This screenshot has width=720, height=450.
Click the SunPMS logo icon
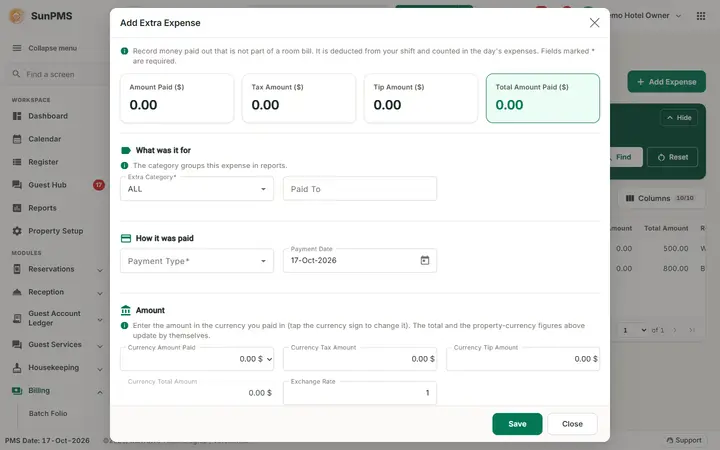tap(17, 16)
